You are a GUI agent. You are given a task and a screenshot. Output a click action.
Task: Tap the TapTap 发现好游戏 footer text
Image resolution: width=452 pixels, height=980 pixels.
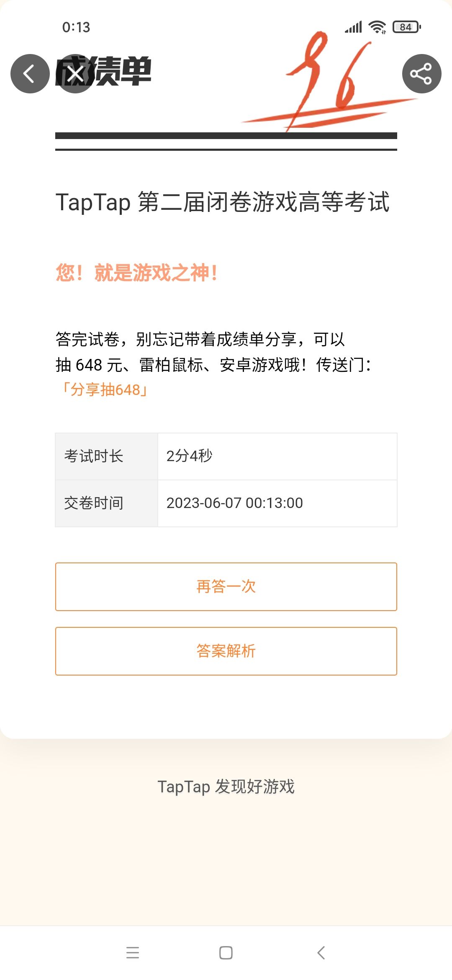pos(226,787)
